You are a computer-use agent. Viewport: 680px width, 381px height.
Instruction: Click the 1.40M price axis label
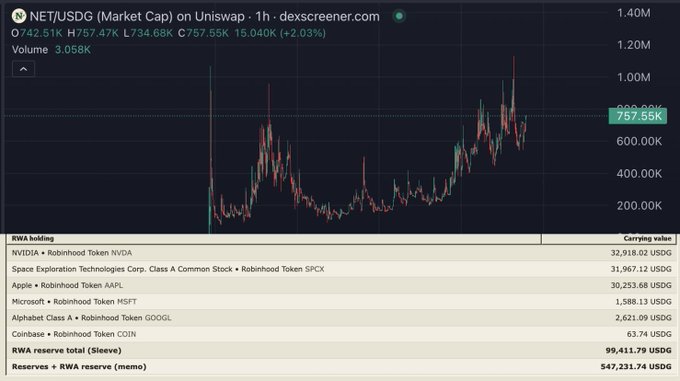click(x=634, y=13)
